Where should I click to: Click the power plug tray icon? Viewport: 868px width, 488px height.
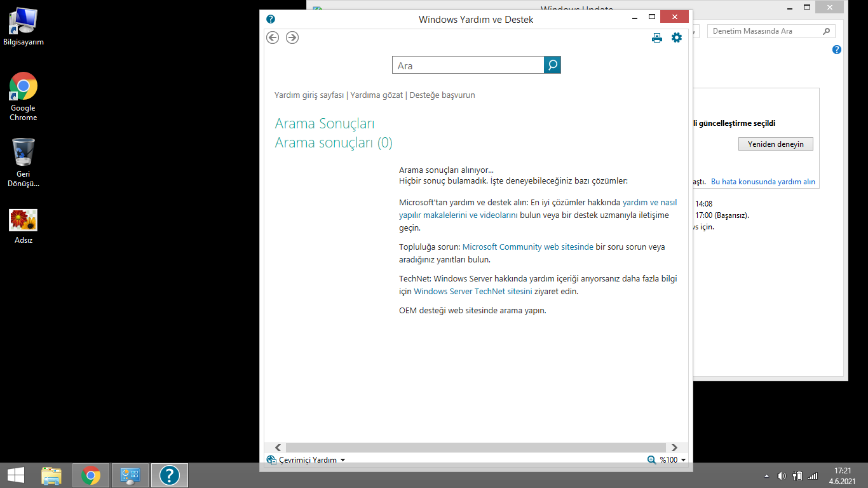click(x=797, y=476)
